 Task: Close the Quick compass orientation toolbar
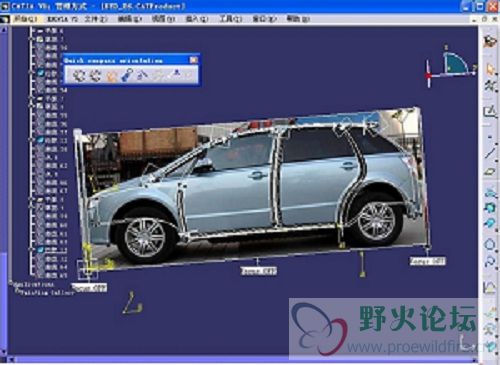pyautogui.click(x=193, y=60)
